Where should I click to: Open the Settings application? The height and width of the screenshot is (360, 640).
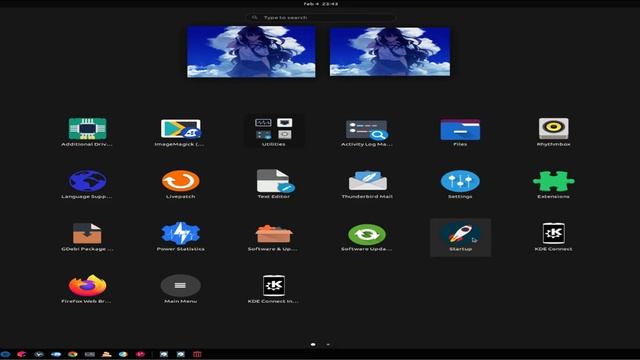(x=460, y=184)
